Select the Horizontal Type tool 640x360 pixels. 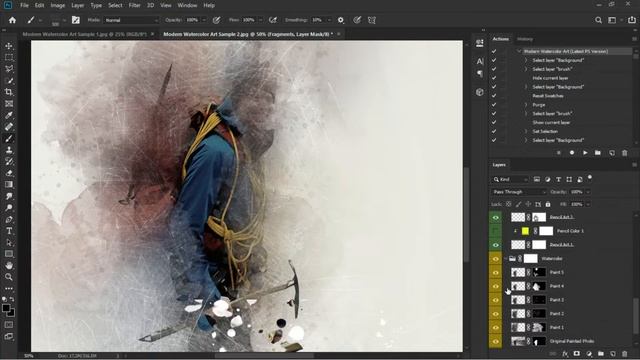(9, 231)
